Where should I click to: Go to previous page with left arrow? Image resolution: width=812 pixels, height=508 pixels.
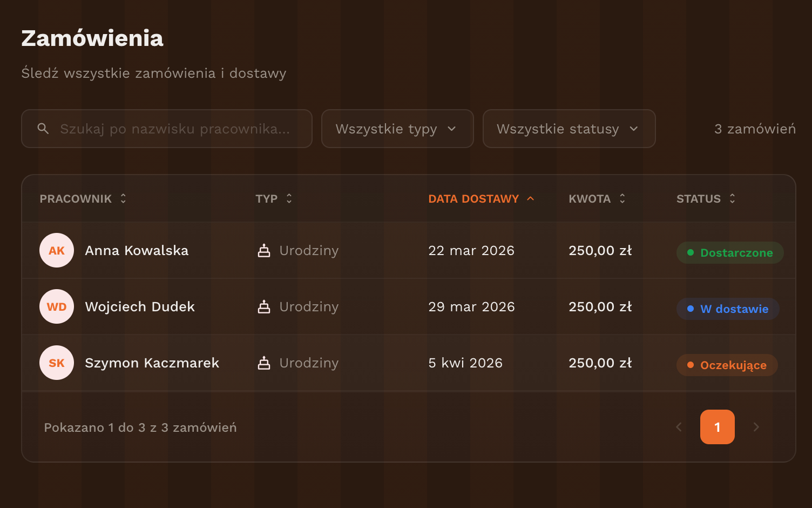coord(679,427)
